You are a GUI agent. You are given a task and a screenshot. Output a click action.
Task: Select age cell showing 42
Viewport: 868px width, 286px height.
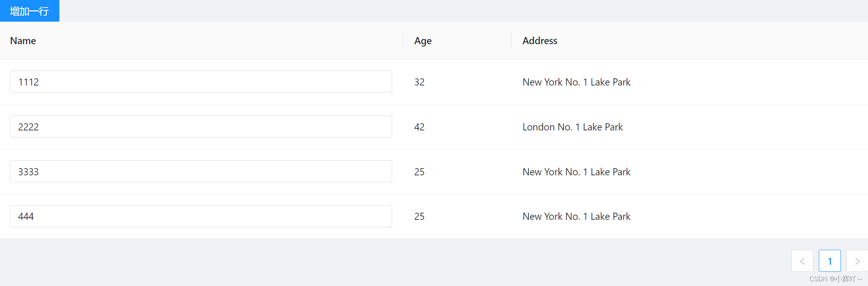point(419,127)
